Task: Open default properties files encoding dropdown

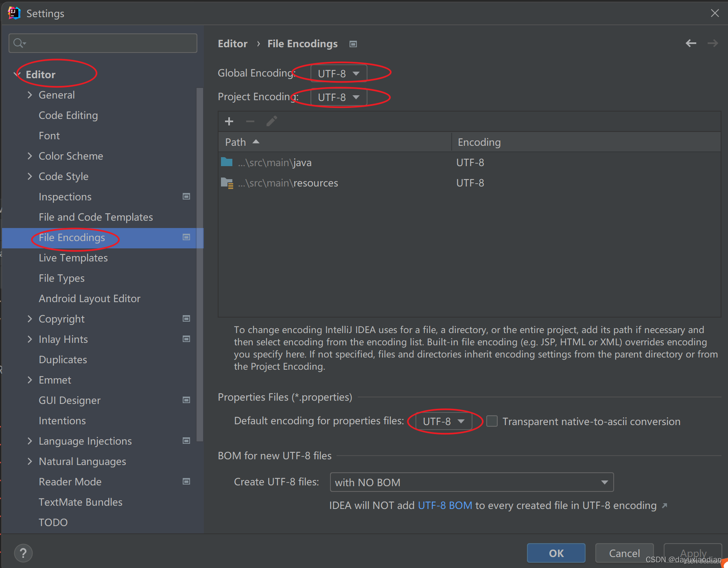Action: 444,421
